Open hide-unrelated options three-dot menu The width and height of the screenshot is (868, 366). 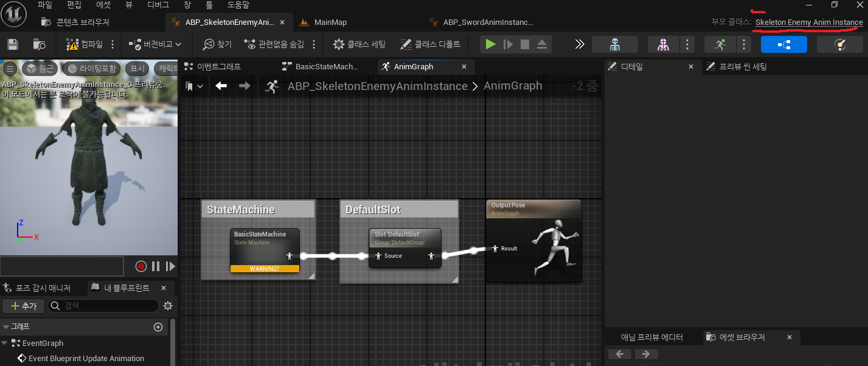pyautogui.click(x=314, y=44)
